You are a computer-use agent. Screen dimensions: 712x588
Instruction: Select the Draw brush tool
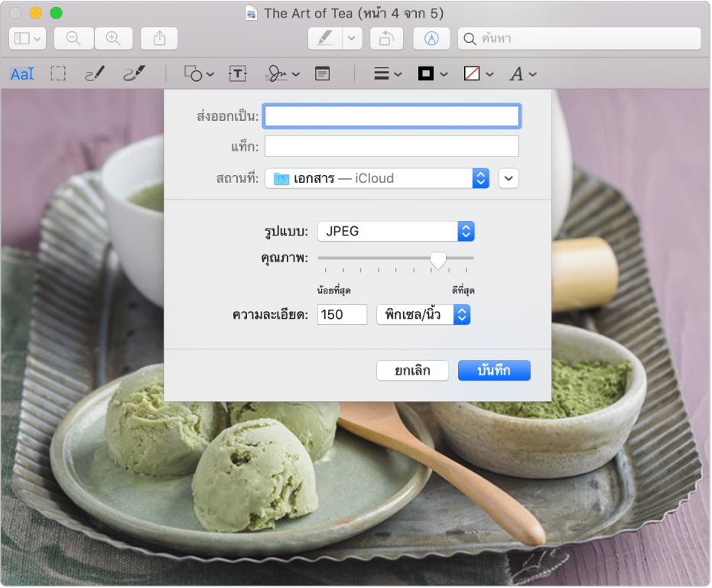click(134, 73)
